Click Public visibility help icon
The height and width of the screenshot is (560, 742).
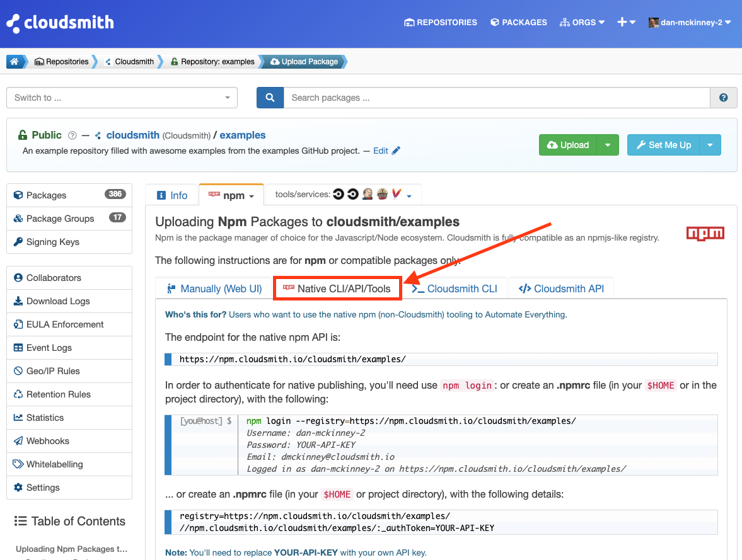click(72, 135)
